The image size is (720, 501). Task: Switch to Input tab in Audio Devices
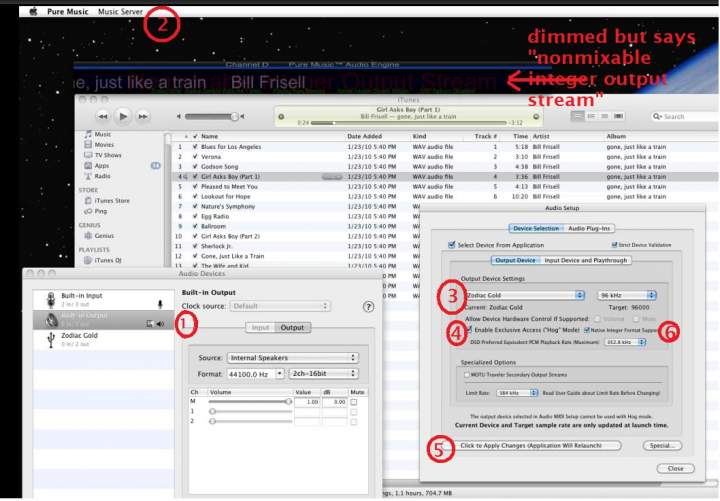(x=260, y=327)
